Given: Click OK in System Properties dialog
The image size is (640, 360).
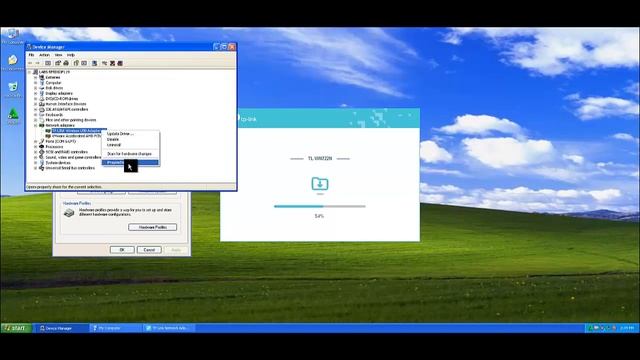Looking at the screenshot, I should click(122, 249).
